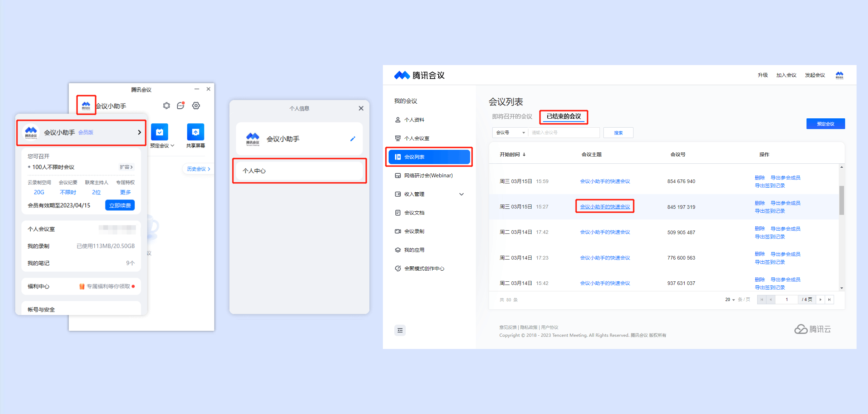Open 个人中心 in 个人信息 dialog
Viewport: 868px width, 414px height.
click(300, 171)
